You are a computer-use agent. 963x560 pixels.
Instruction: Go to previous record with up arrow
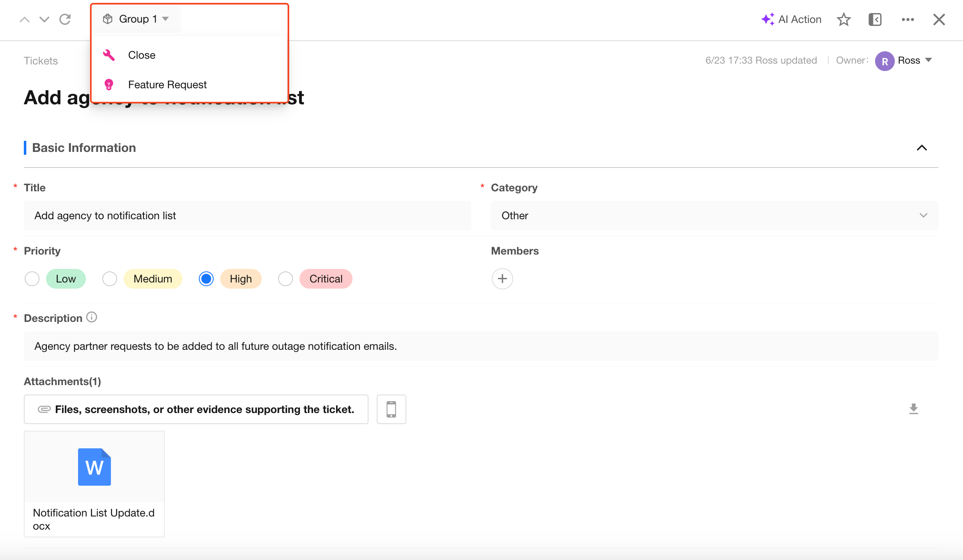tap(25, 19)
